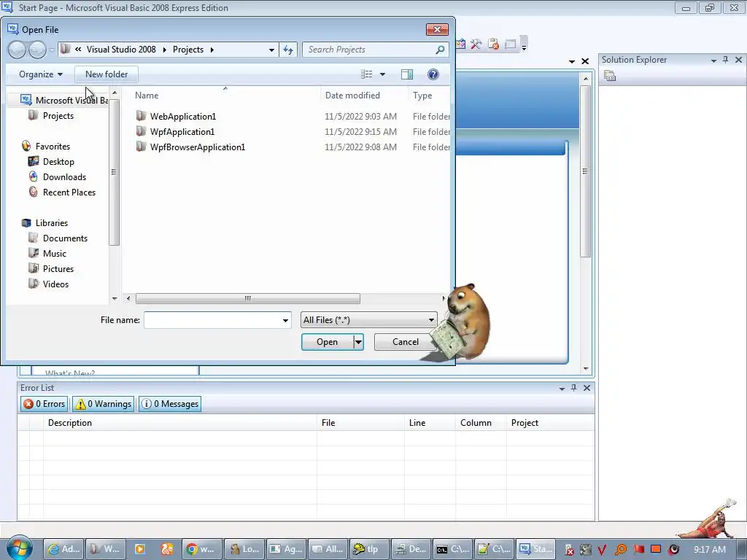Expand the Open button split arrow
The width and height of the screenshot is (747, 560).
359,342
